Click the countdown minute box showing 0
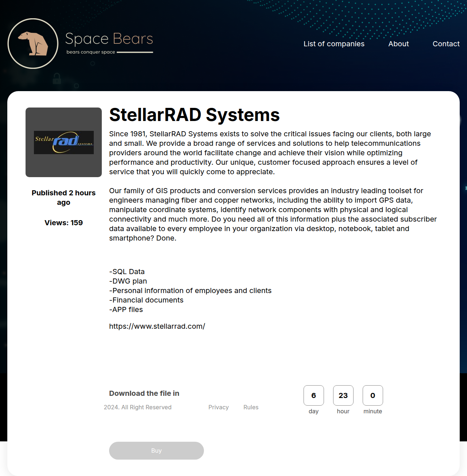This screenshot has width=467, height=476. [373, 395]
